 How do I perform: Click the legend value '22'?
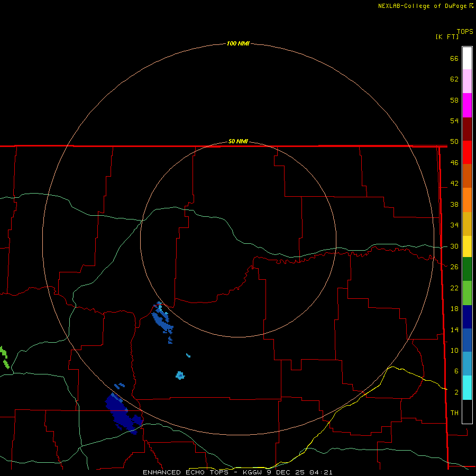454,288
